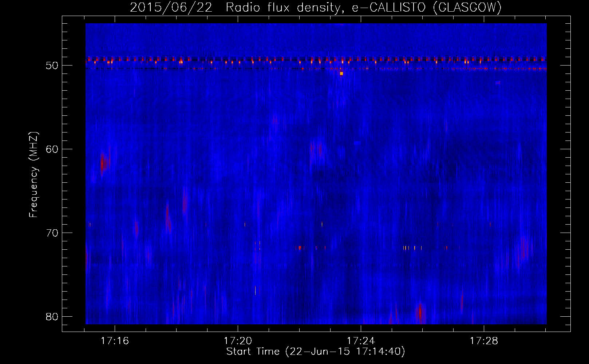Image resolution: width=589 pixels, height=364 pixels.
Task: Click the 80 frequency tick label
Action: click(52, 317)
